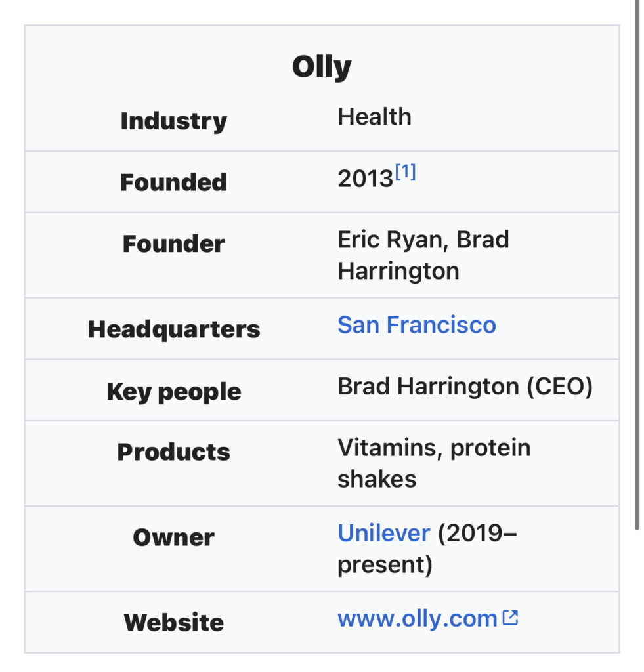
Task: Open the San Francisco link
Action: [x=416, y=325]
